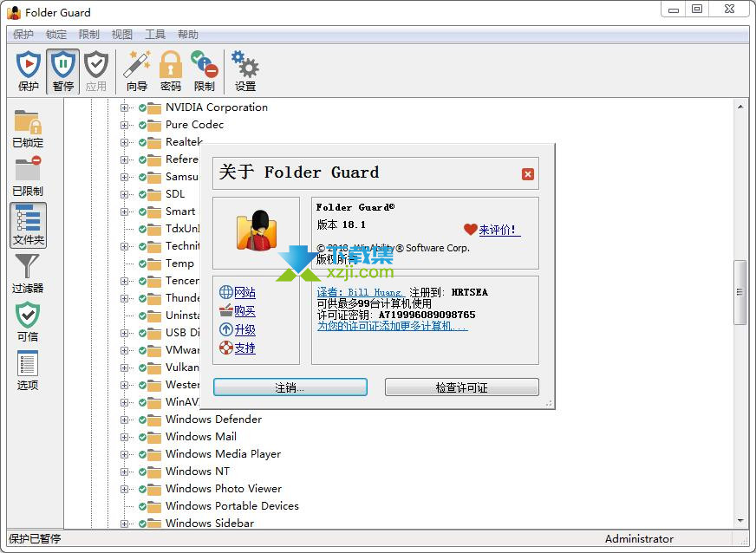Screen dimensions: 756x553
Task: Expand the Windows Photo Viewer tree node
Action: [124, 490]
